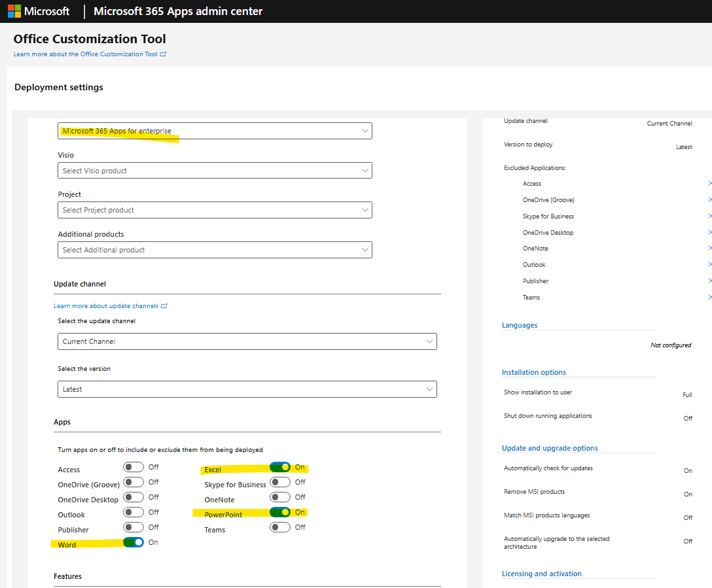Screen dimensions: 712x588
Task: Click the 'Features' section heading
Action: point(67,576)
